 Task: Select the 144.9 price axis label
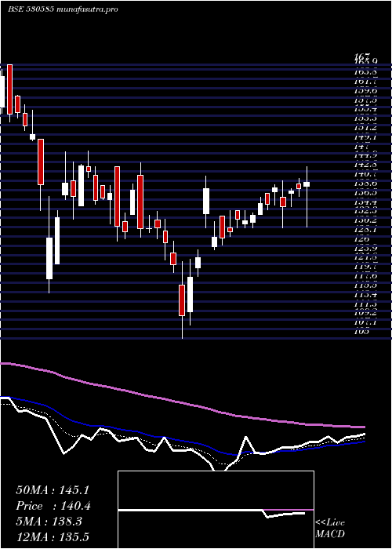point(365,155)
